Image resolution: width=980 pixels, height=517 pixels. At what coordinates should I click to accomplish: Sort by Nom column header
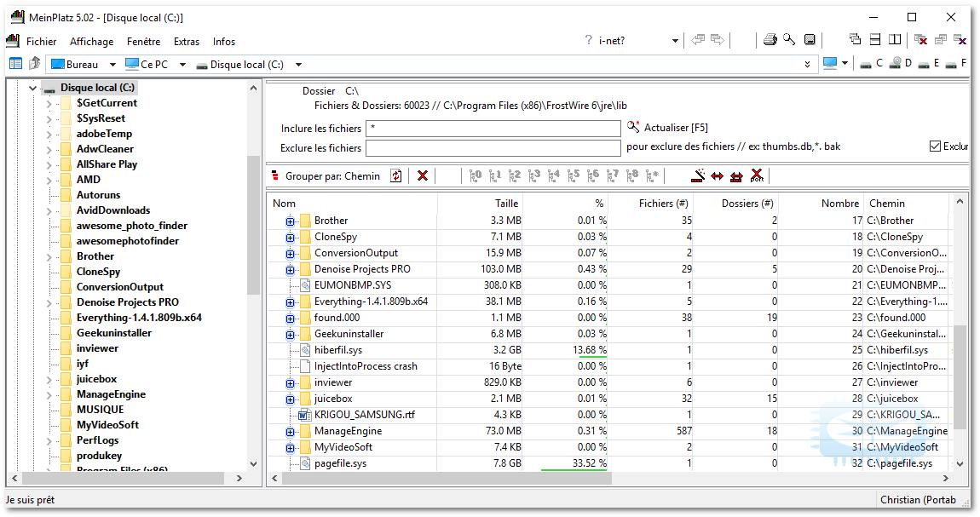tap(353, 203)
